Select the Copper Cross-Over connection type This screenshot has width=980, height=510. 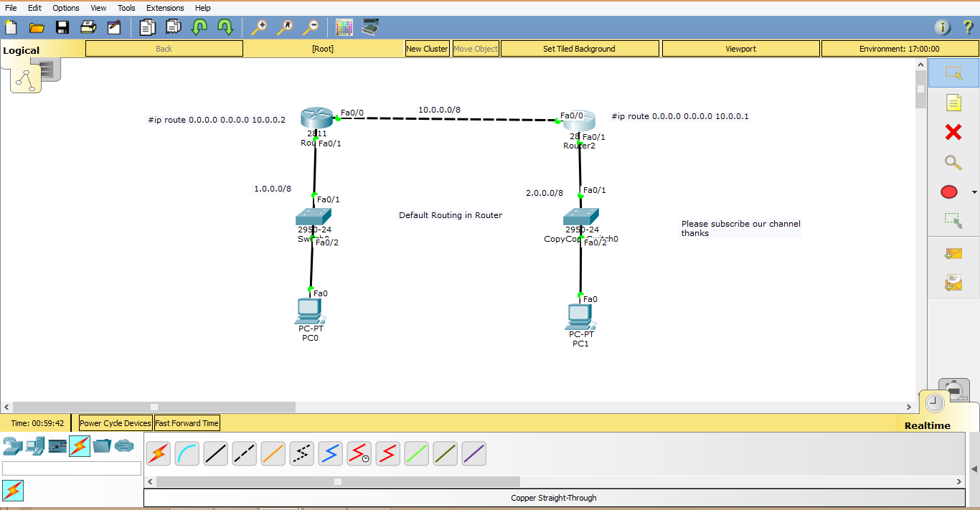coord(244,453)
